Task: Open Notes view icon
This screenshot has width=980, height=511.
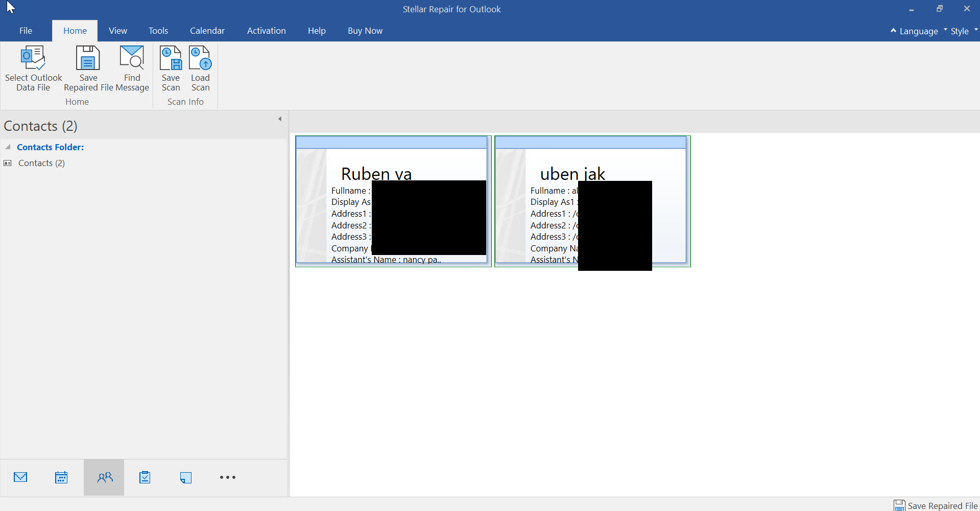Action: 186,478
